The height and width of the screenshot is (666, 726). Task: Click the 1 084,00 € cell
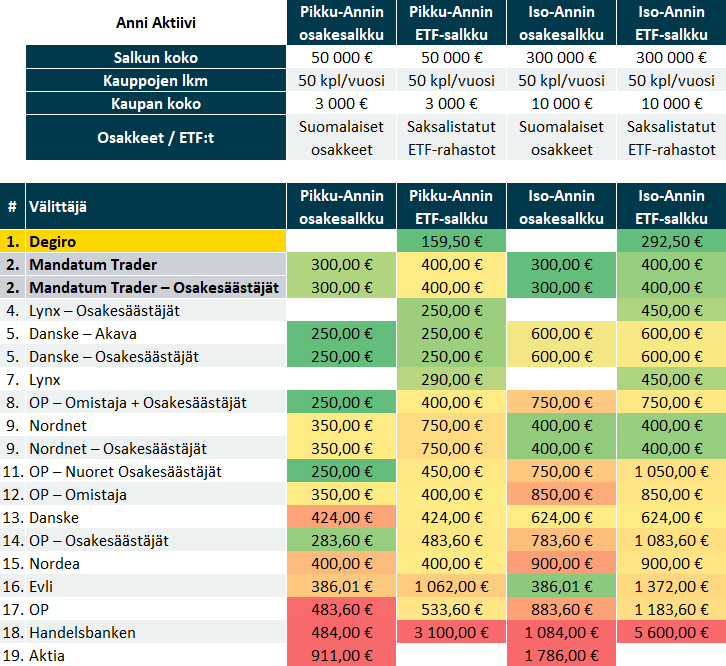(x=561, y=633)
